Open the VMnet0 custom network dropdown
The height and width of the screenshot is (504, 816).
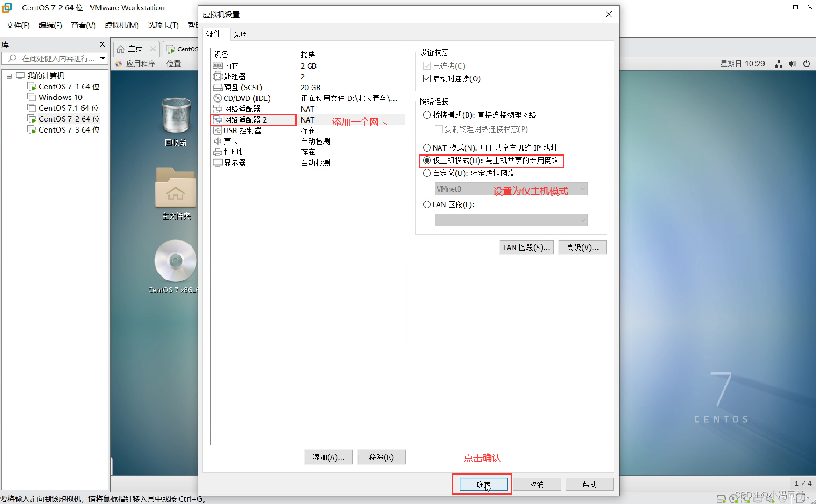[x=511, y=189]
